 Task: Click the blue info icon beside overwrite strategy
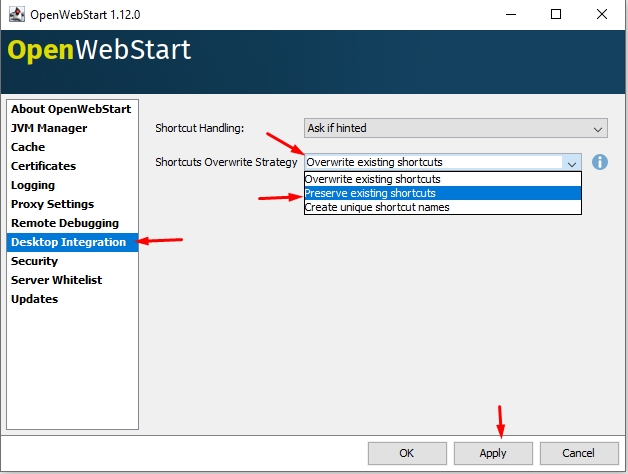tap(600, 162)
